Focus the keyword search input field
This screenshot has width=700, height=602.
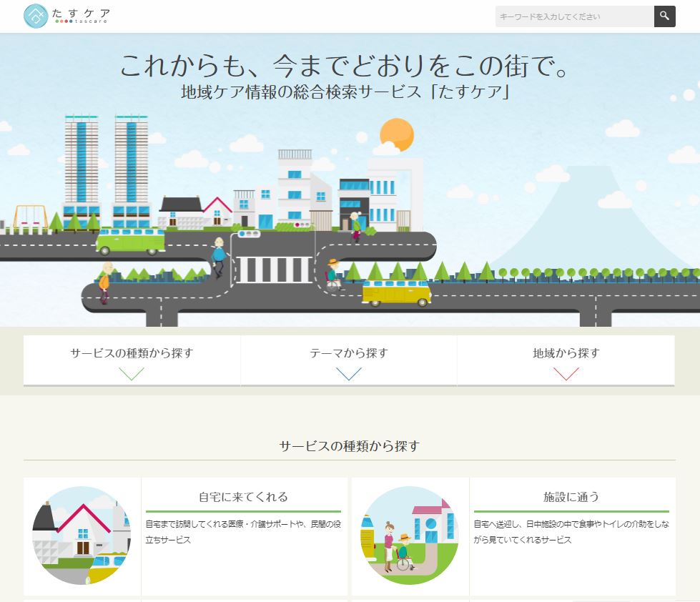pos(575,16)
